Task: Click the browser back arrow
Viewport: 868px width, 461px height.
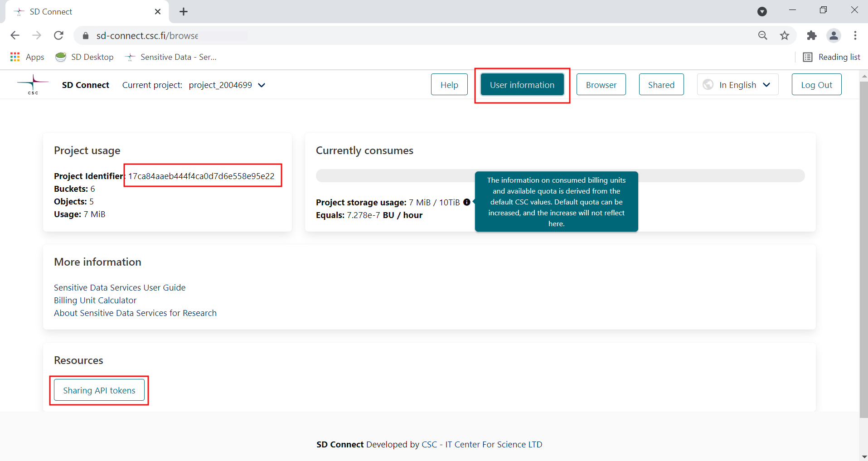Action: pyautogui.click(x=15, y=35)
